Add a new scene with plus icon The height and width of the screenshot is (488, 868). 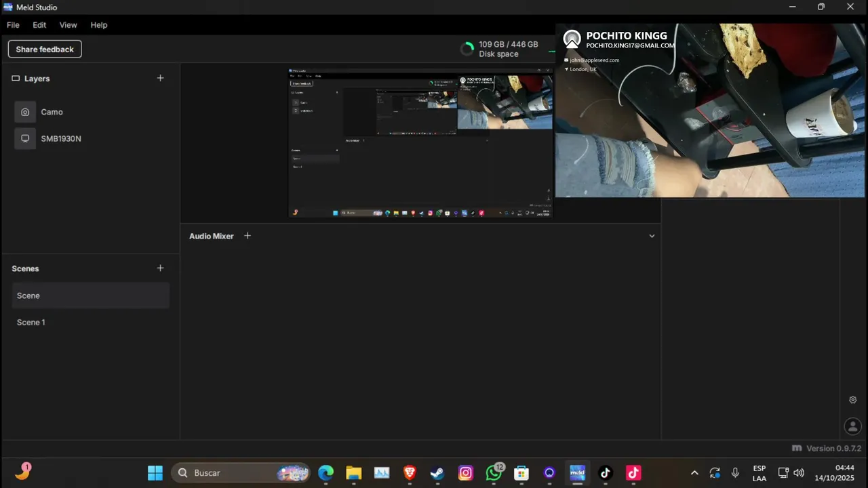pyautogui.click(x=160, y=268)
